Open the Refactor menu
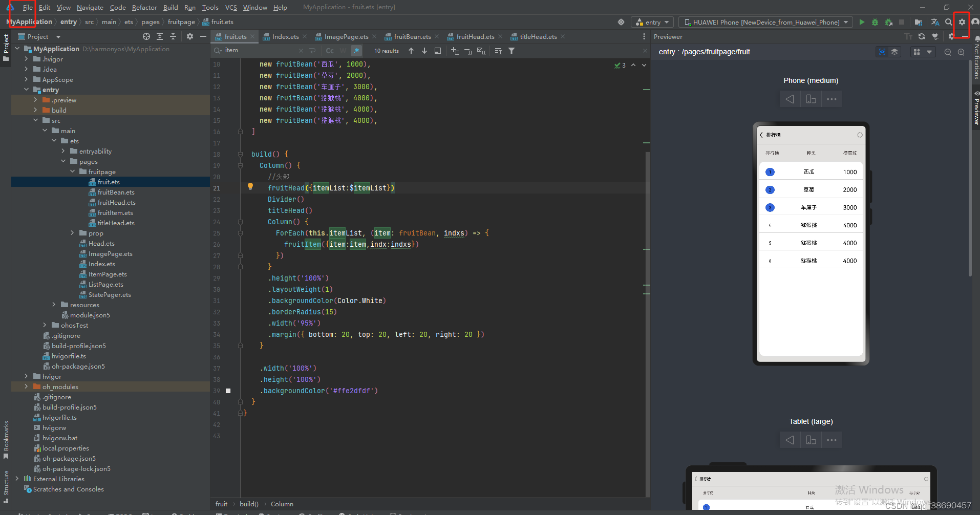The image size is (980, 515). click(x=144, y=7)
